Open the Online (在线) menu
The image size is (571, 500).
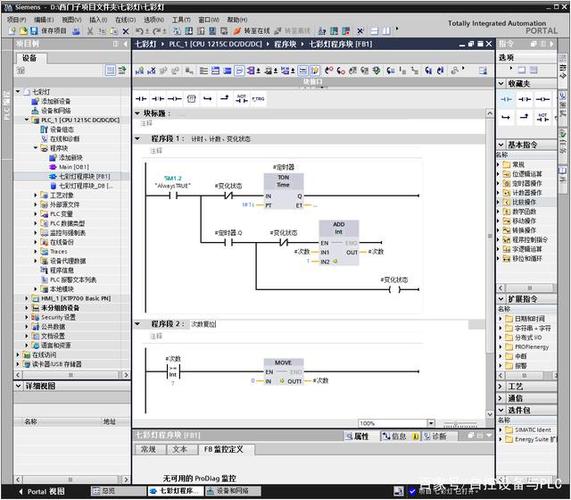tap(125, 19)
